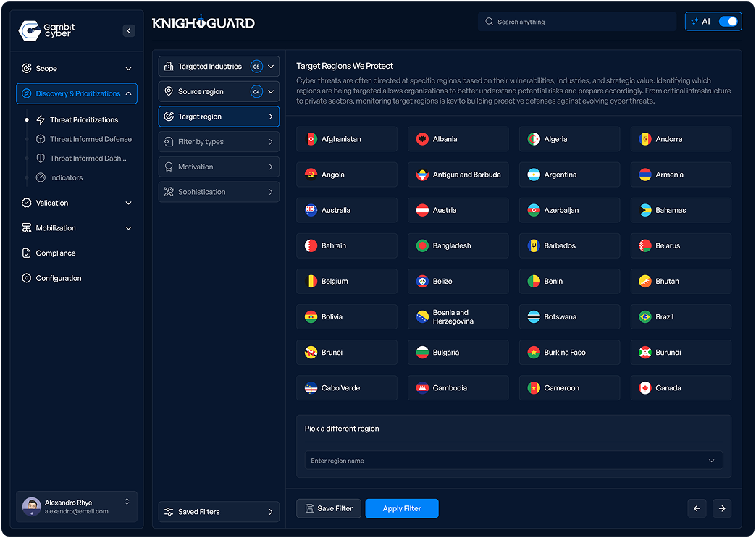This screenshot has width=756, height=538.
Task: Click the Threat Informed Defense cube icon
Action: (41, 139)
